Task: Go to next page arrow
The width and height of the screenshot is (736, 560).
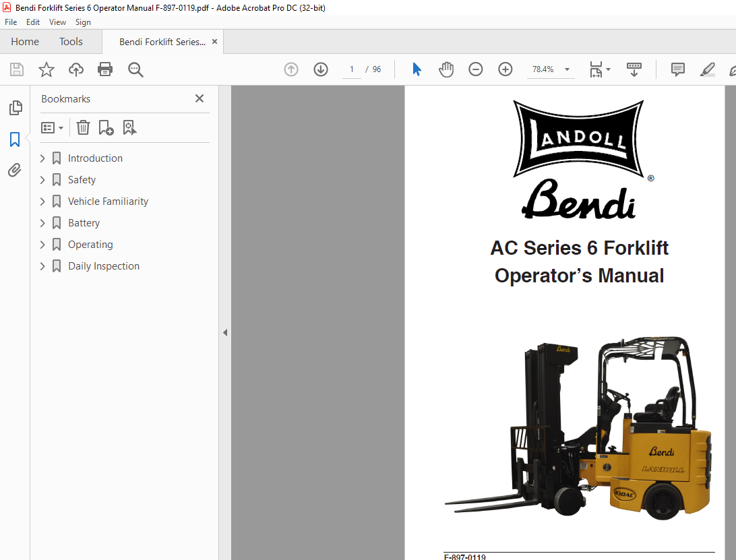Action: pyautogui.click(x=321, y=69)
